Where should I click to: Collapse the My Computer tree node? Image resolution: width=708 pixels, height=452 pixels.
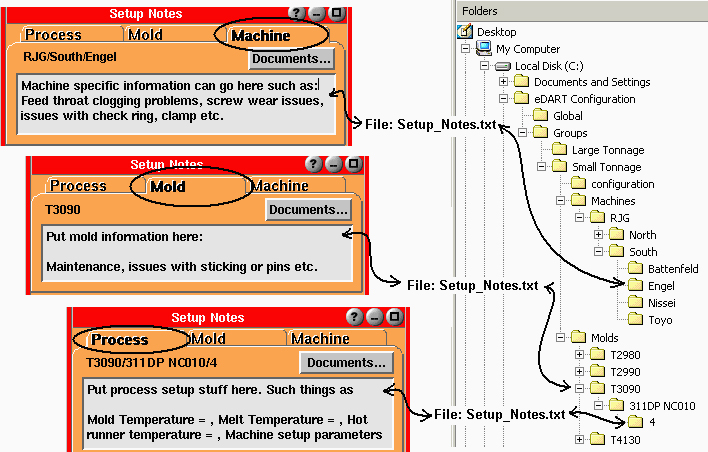point(465,48)
